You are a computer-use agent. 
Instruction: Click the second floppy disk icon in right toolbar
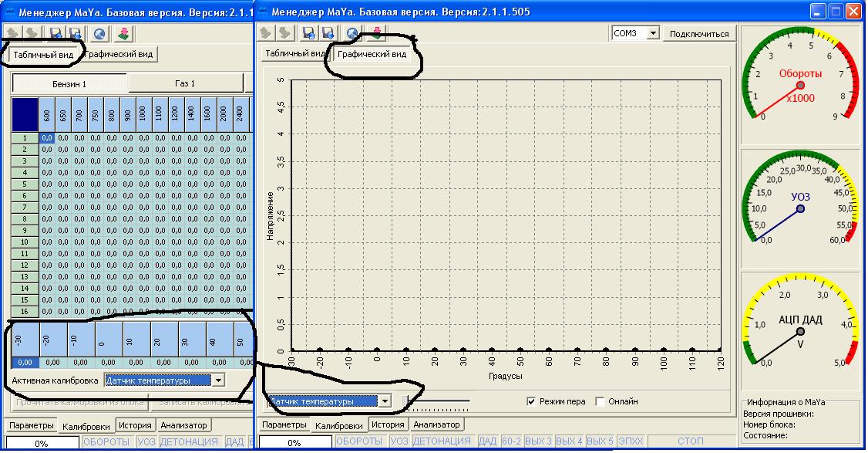click(x=328, y=33)
